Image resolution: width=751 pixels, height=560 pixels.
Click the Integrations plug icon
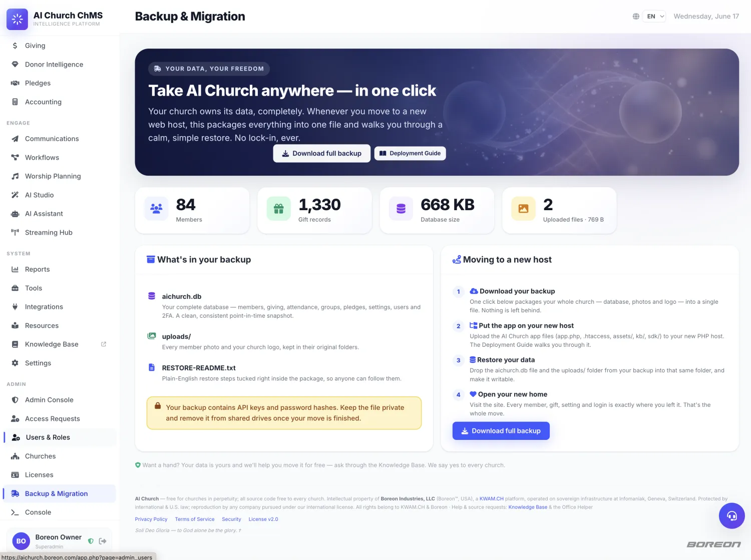pos(15,307)
